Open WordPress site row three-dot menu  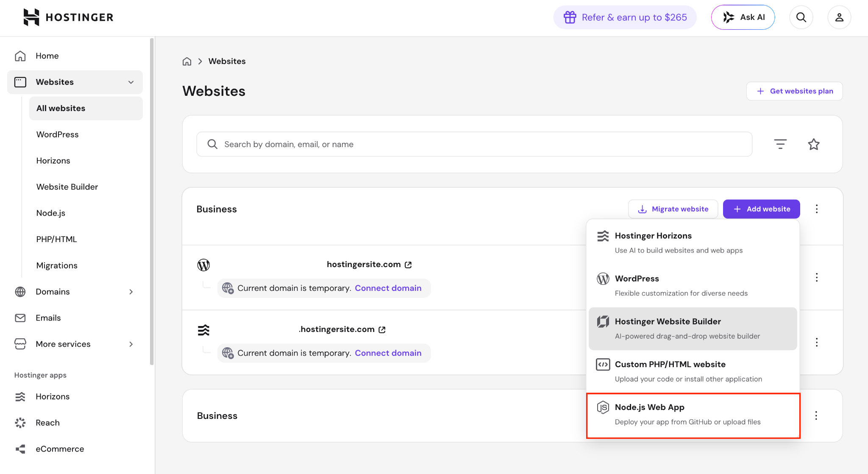coord(817,278)
